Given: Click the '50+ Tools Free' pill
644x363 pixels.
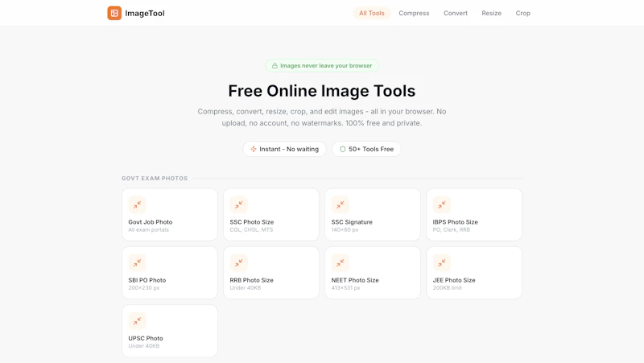Looking at the screenshot, I should click(366, 149).
